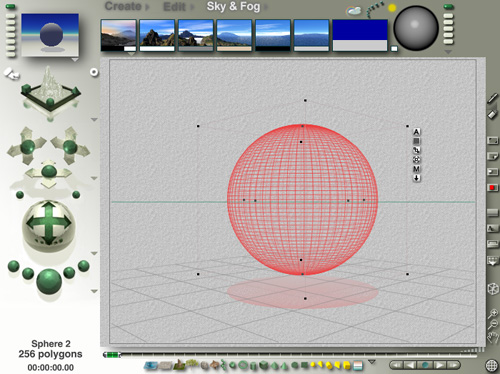This screenshot has height=374, width=500.
Task: Click the zoom-out magnifier tool
Action: [493, 324]
